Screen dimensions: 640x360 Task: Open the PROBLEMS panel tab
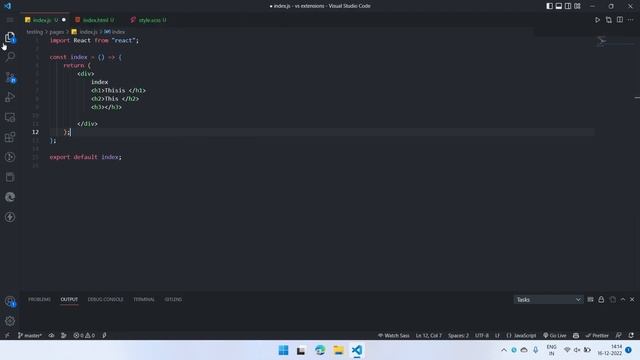coord(40,300)
